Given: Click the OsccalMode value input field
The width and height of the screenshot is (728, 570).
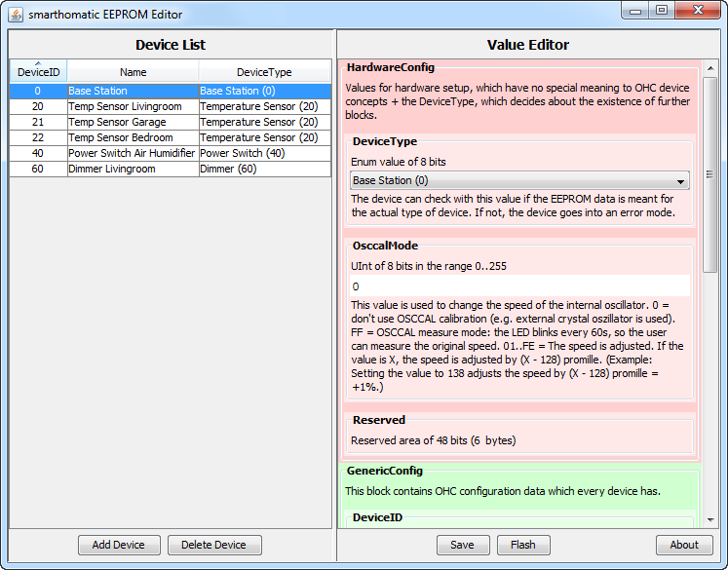Looking at the screenshot, I should (x=519, y=286).
